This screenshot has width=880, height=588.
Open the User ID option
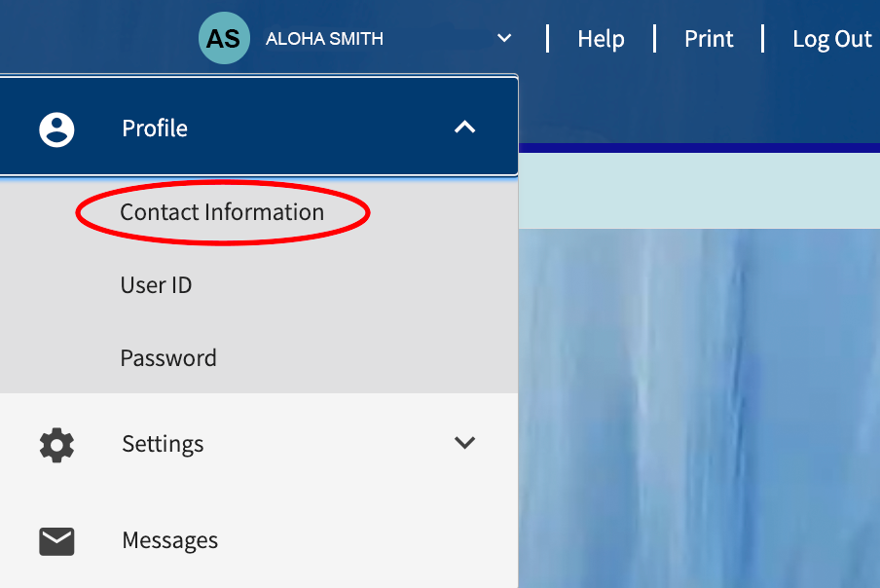156,285
